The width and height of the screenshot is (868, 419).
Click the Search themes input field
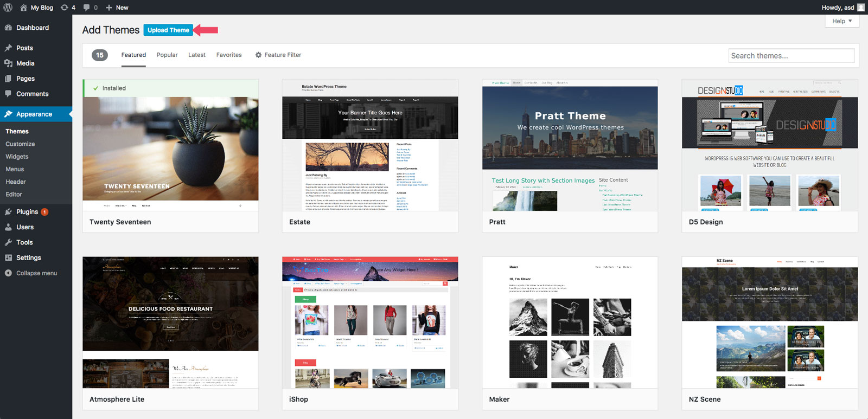click(x=791, y=55)
